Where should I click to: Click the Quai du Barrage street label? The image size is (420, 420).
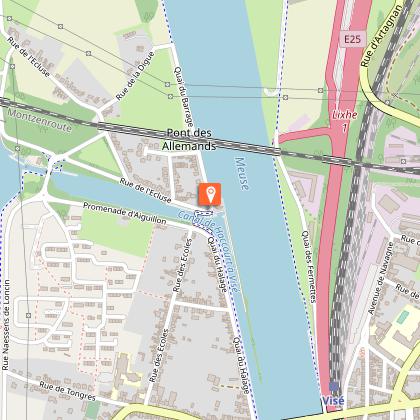point(184,95)
